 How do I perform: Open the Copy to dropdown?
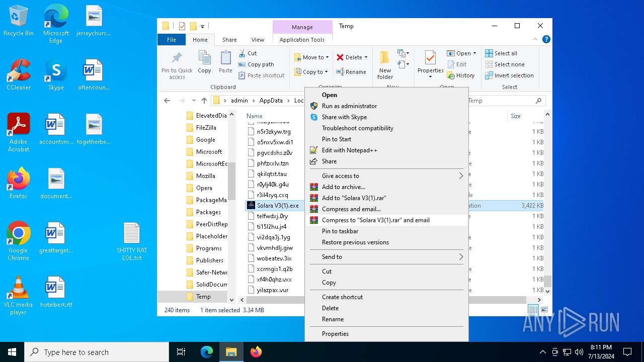(x=311, y=72)
